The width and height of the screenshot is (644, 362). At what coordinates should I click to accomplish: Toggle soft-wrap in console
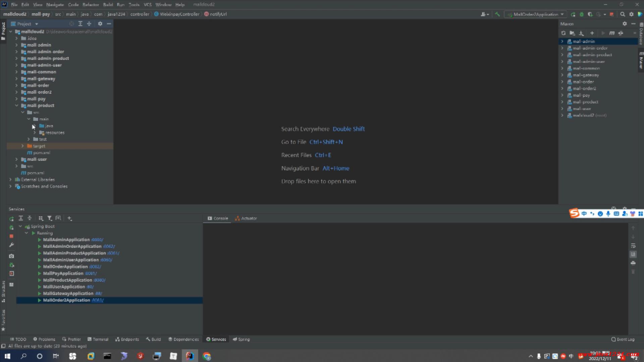pos(633,246)
